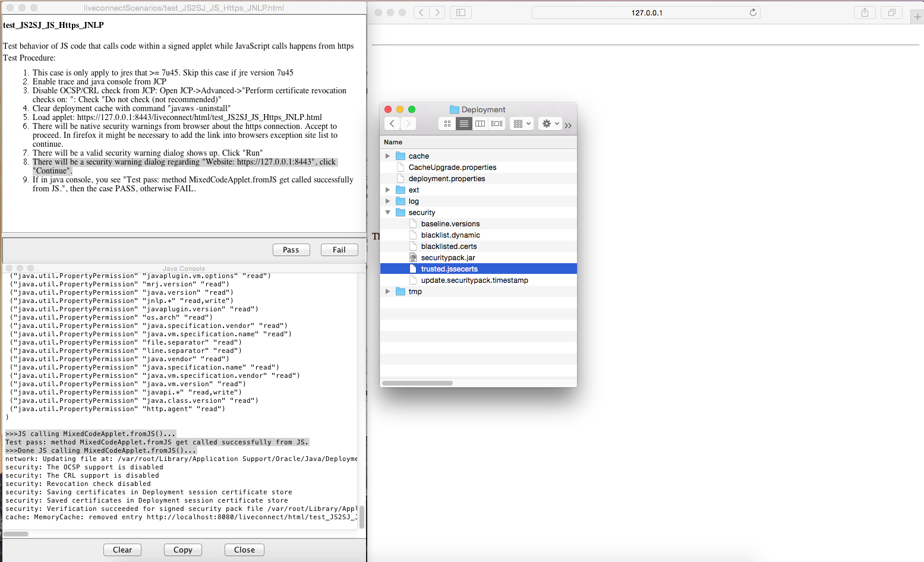
Task: Click Safari's Share icon
Action: (x=865, y=12)
